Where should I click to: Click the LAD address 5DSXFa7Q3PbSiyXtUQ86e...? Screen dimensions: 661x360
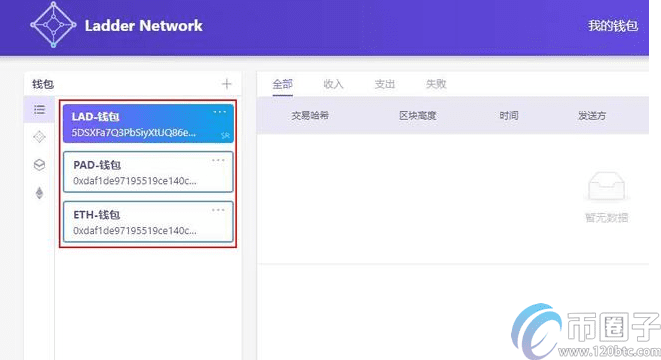(133, 133)
